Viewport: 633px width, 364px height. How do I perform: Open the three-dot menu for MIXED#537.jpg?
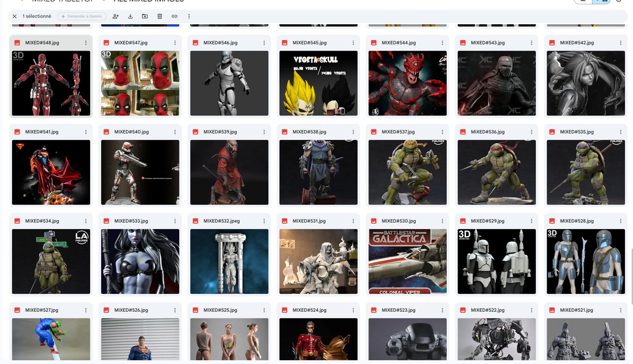point(443,132)
